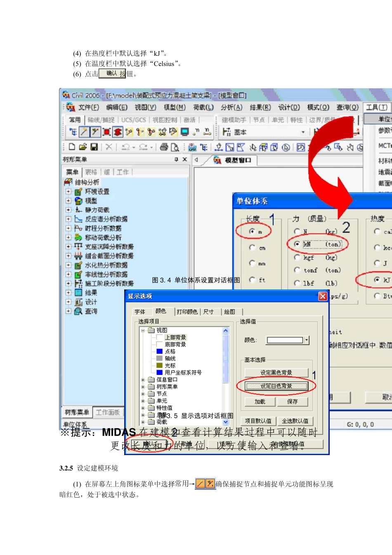Viewport: 392px width, 555px height.
Task: Switch to 打印颜色 tab in 显示选项
Action: click(187, 312)
